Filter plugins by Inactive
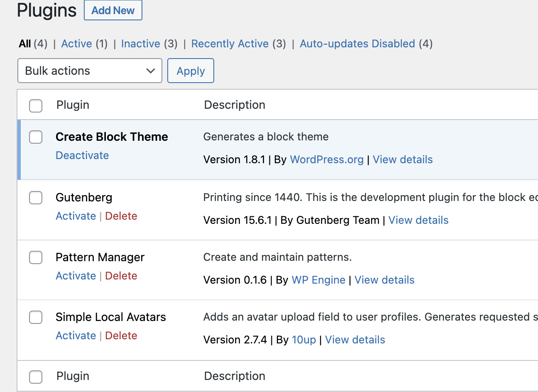Viewport: 538px width, 392px height. [x=140, y=44]
